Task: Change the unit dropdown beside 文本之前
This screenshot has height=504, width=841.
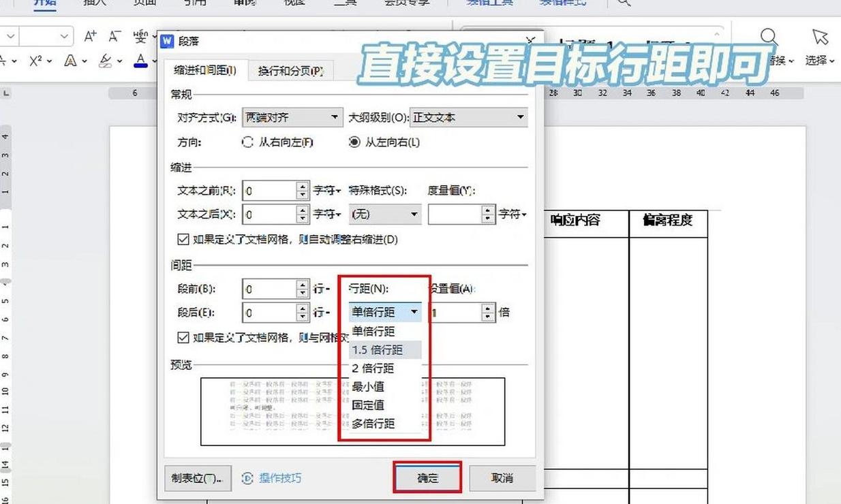Action: point(327,191)
